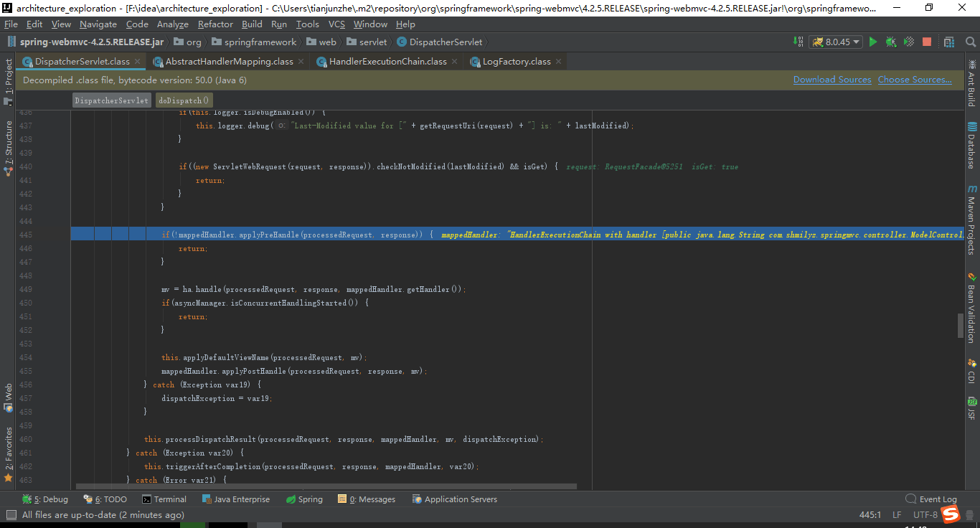980x528 pixels.
Task: Click the Download Sources link
Action: (x=832, y=79)
